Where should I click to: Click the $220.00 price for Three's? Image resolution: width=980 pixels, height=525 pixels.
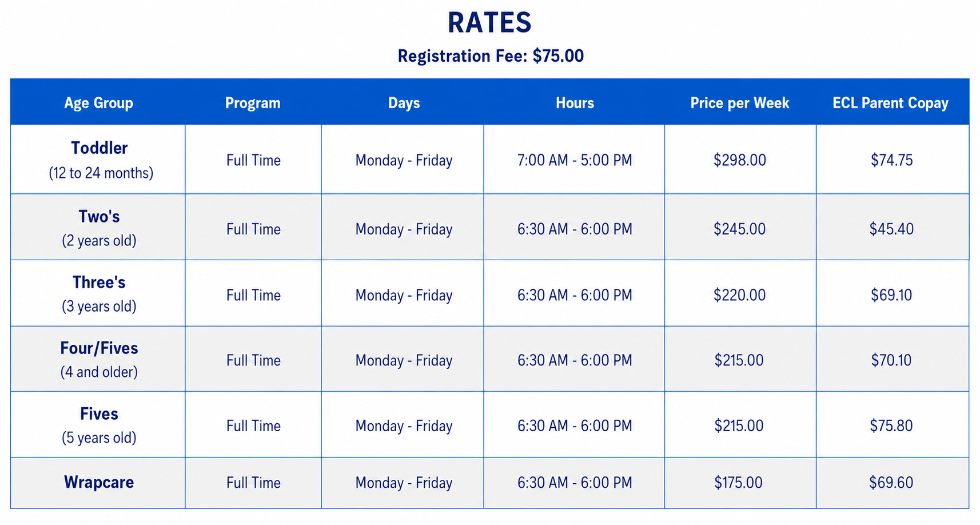tap(739, 295)
